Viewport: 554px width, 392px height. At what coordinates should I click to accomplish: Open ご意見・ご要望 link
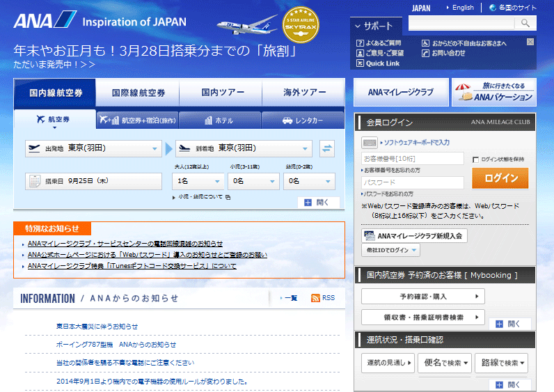pyautogui.click(x=380, y=53)
